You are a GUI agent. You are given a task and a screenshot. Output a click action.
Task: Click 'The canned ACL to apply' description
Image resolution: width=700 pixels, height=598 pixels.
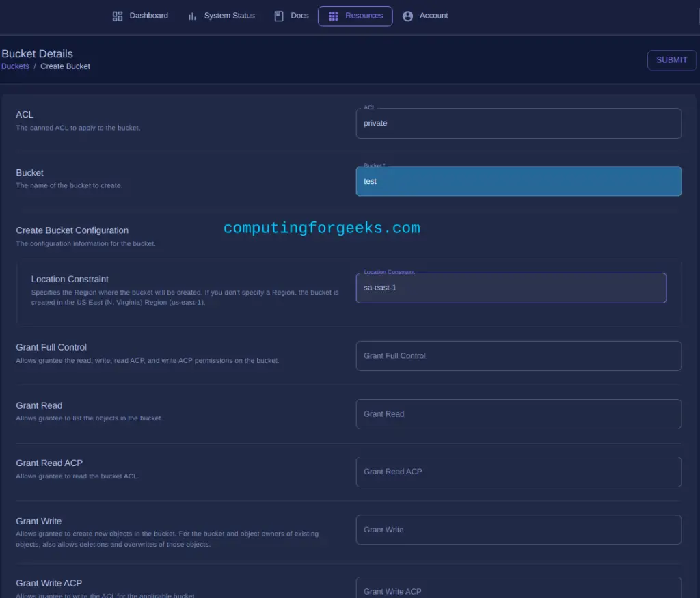(78, 128)
